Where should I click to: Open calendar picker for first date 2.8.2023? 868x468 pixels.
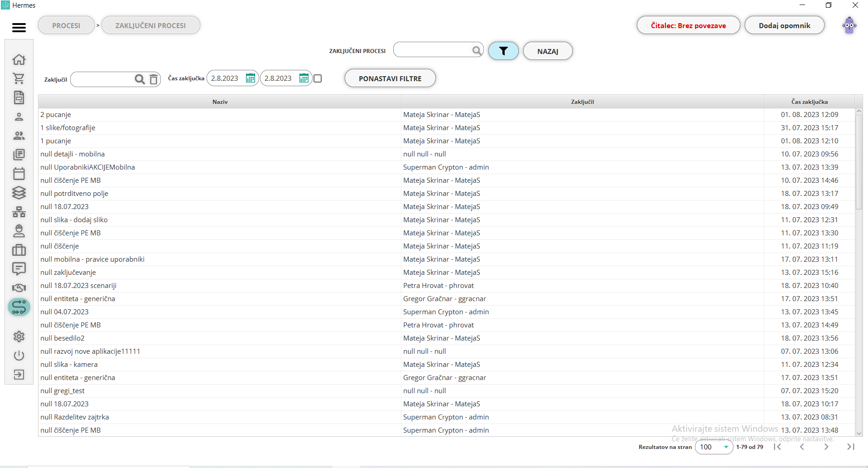pos(250,78)
